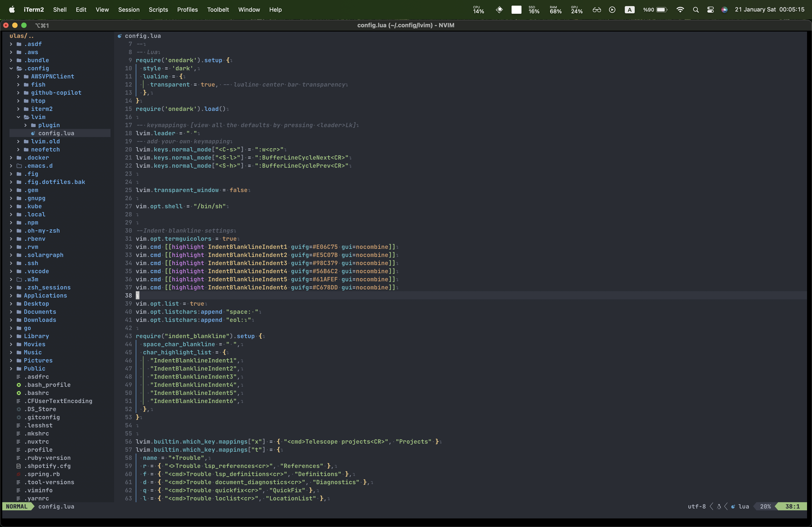Collapse the lvim folder

pos(18,117)
